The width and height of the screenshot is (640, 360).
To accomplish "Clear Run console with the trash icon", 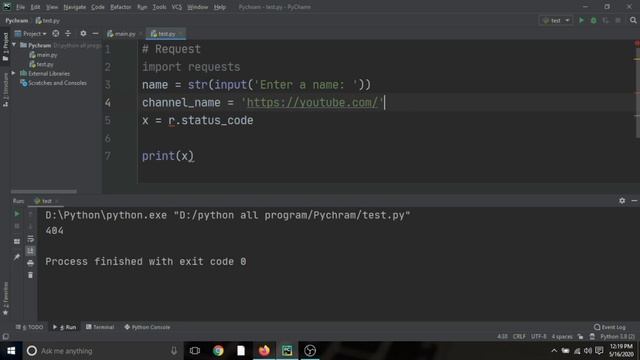I will (31, 276).
